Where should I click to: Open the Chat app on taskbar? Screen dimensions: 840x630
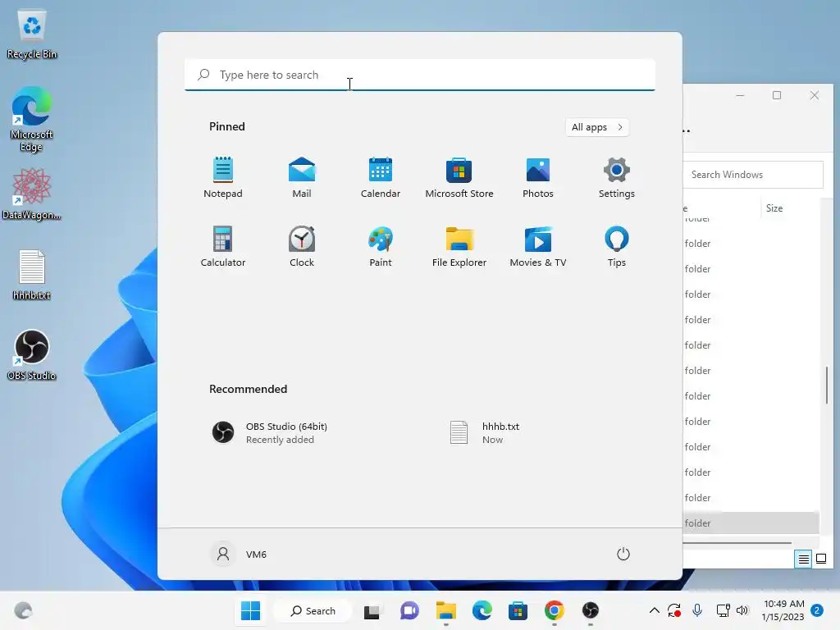[x=409, y=610]
